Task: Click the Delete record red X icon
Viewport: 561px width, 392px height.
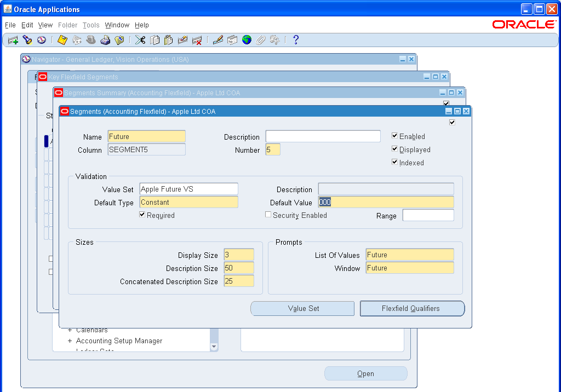Action: coord(198,39)
